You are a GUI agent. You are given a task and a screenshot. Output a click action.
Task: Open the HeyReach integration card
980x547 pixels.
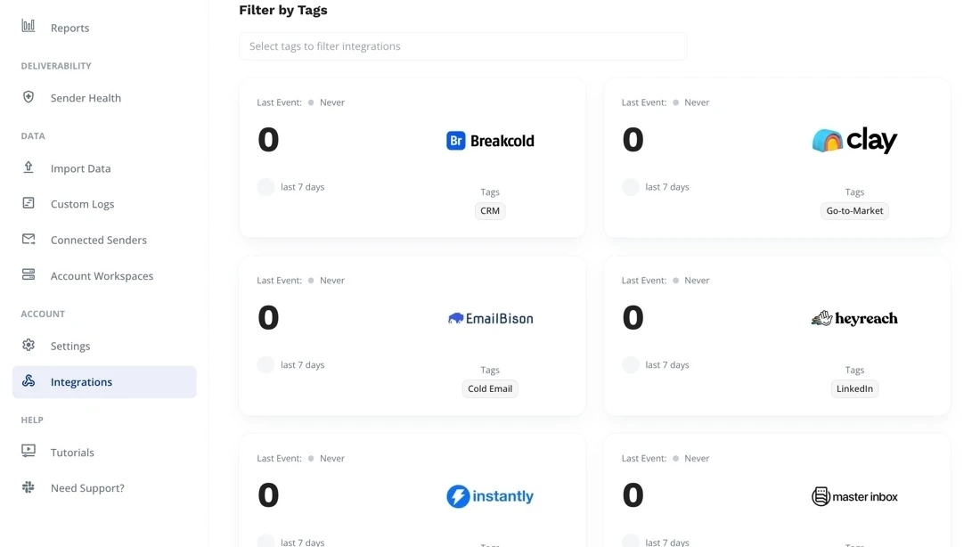[x=854, y=318]
